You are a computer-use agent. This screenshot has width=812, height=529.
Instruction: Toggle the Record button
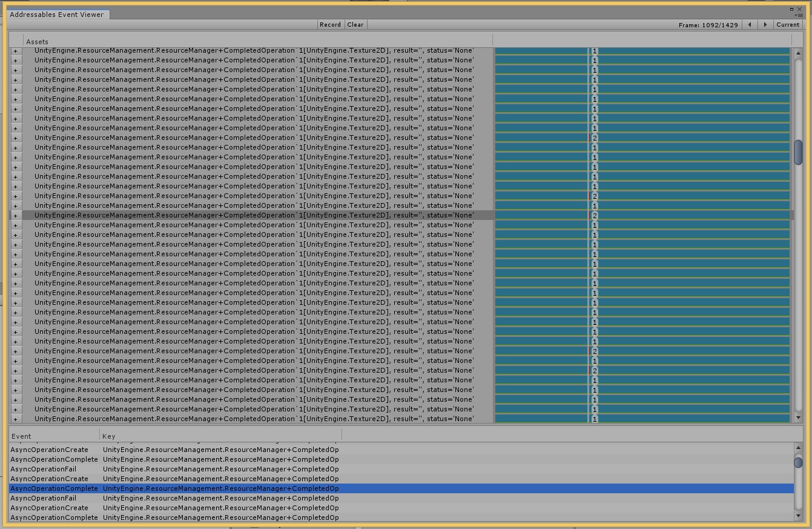330,24
